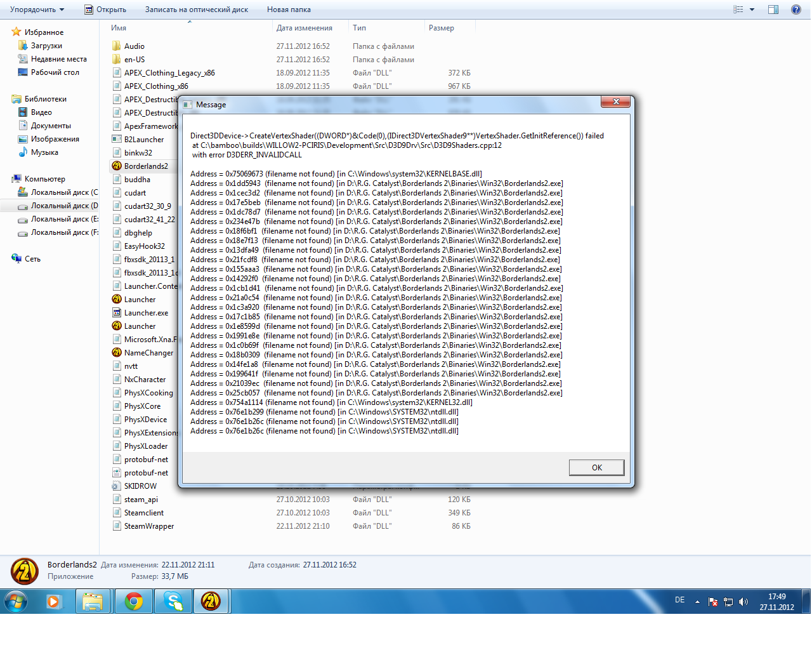Click the NameChanger application icon
The image size is (812, 650).
click(x=117, y=352)
